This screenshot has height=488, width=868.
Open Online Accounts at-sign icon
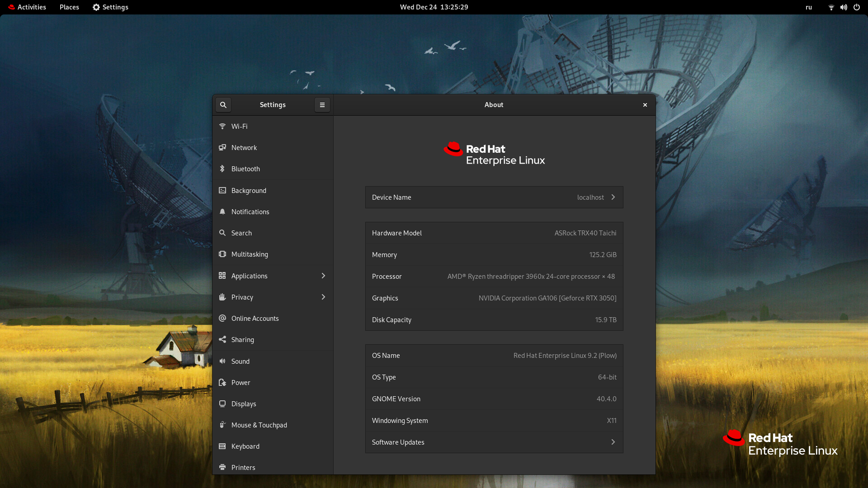[x=222, y=319]
